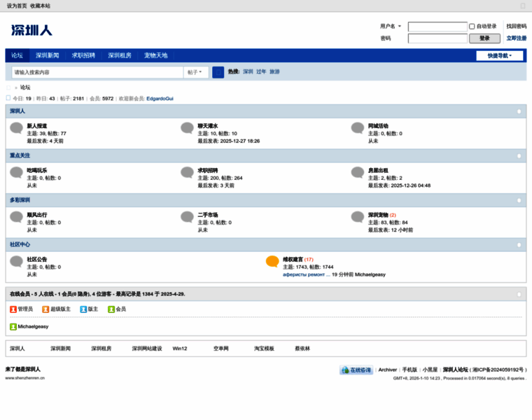Focus the 请输入搜索内容 search field
Image resolution: width=532 pixels, height=420 pixels.
point(98,72)
